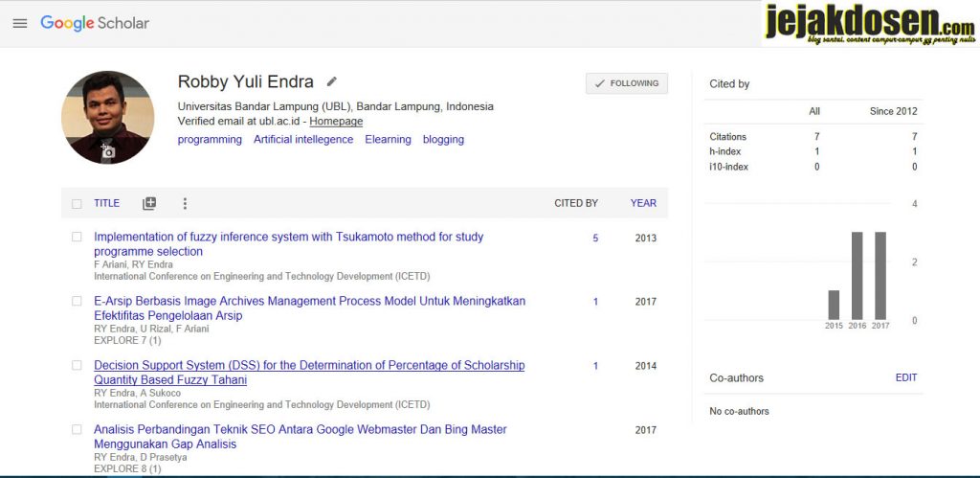Click the profile photo thumbnail
The height and width of the screenshot is (478, 980).
pos(107,117)
